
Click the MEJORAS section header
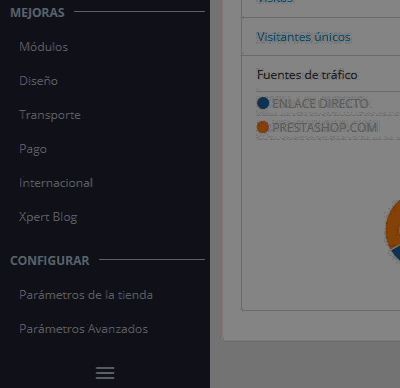point(37,13)
